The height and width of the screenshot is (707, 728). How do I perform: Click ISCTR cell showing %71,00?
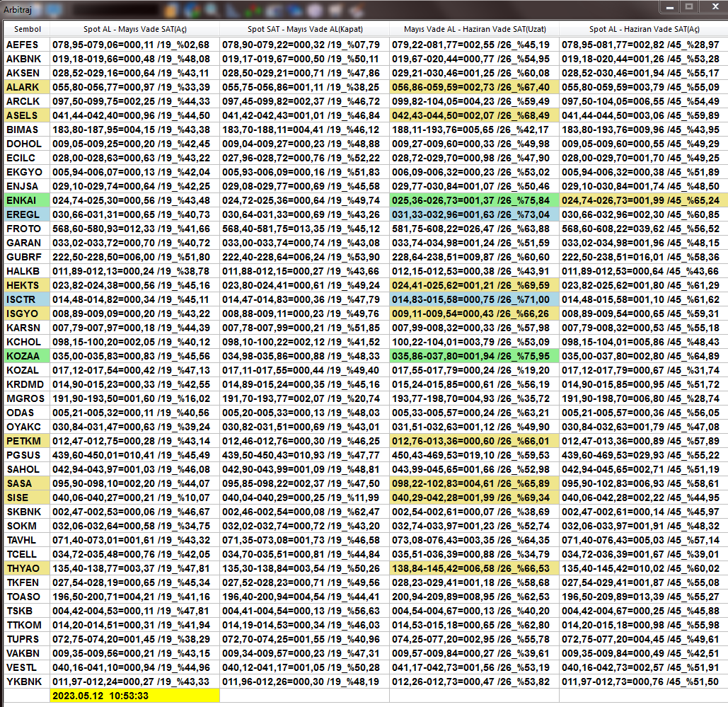475,299
